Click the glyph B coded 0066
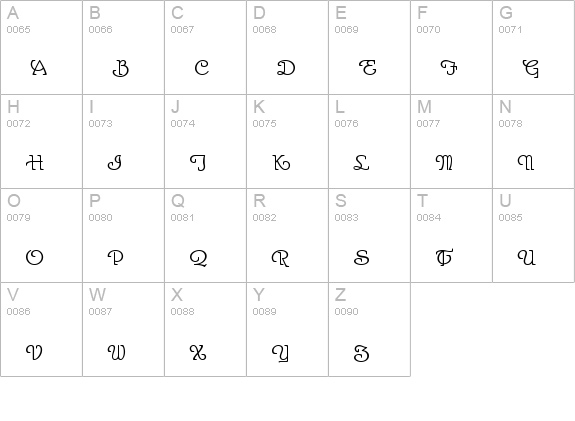Viewport: 575px width, 421px height. (x=124, y=47)
